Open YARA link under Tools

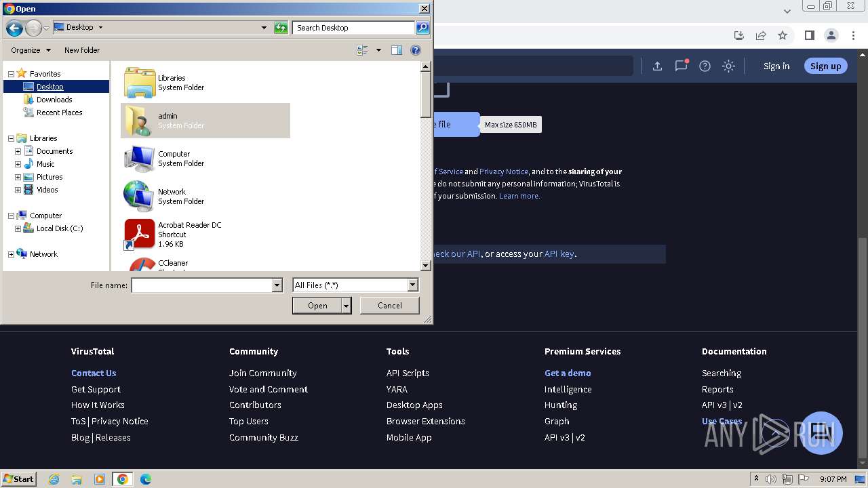pyautogui.click(x=397, y=389)
